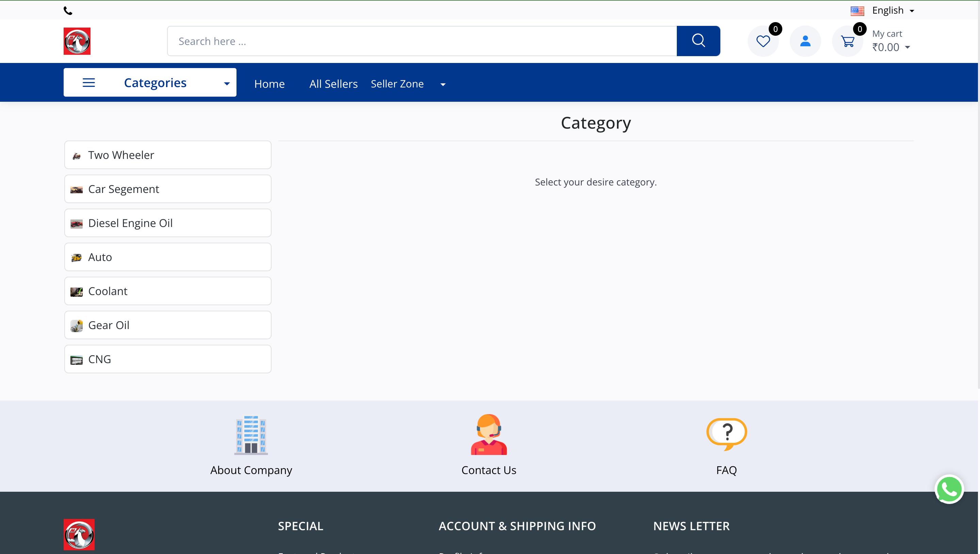This screenshot has width=980, height=554.
Task: Open the wishlist heart icon
Action: 763,41
